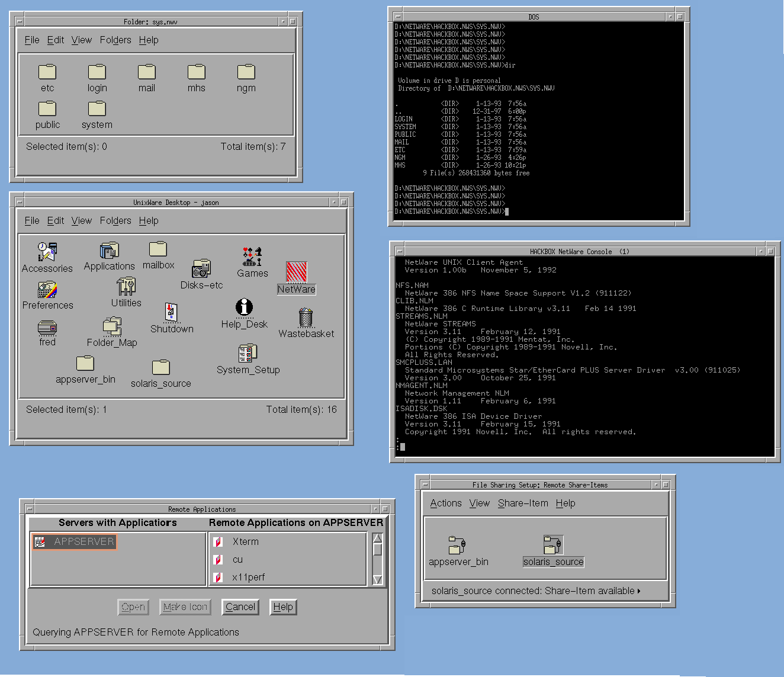Screen dimensions: 784x677
Task: Click the Help button in Remote Applications
Action: pos(283,607)
